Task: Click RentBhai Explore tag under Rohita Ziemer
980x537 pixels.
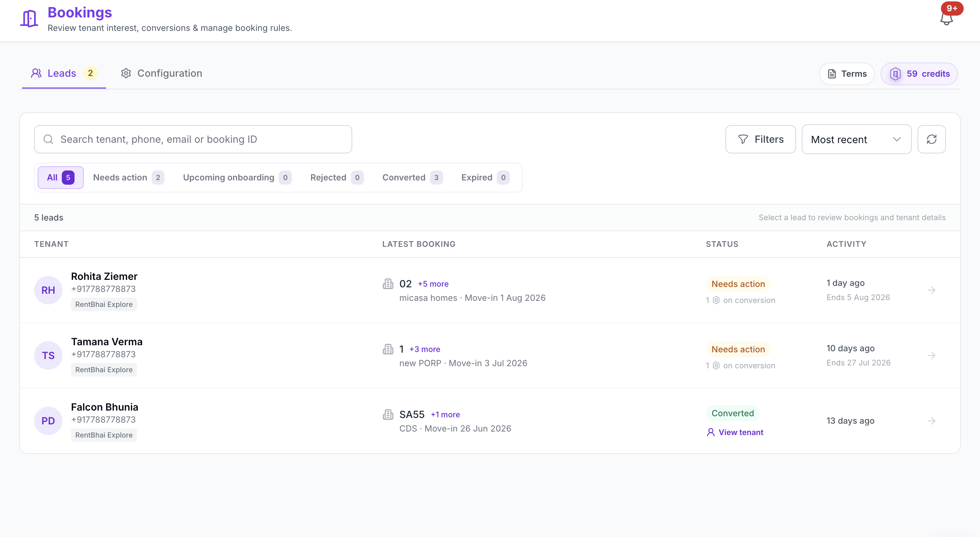Action: click(104, 304)
